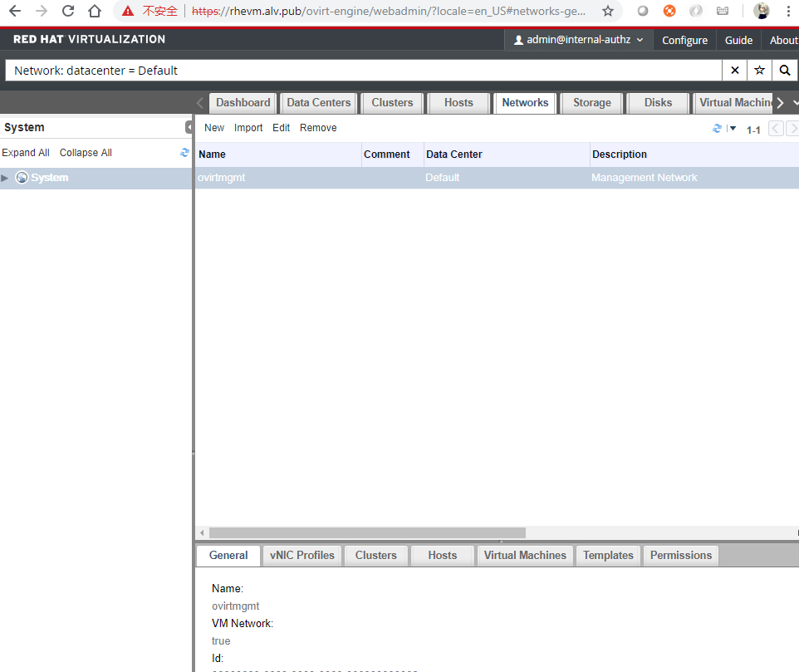Select the General sub-tab
Screen dimensions: 799x672
pyautogui.click(x=228, y=556)
